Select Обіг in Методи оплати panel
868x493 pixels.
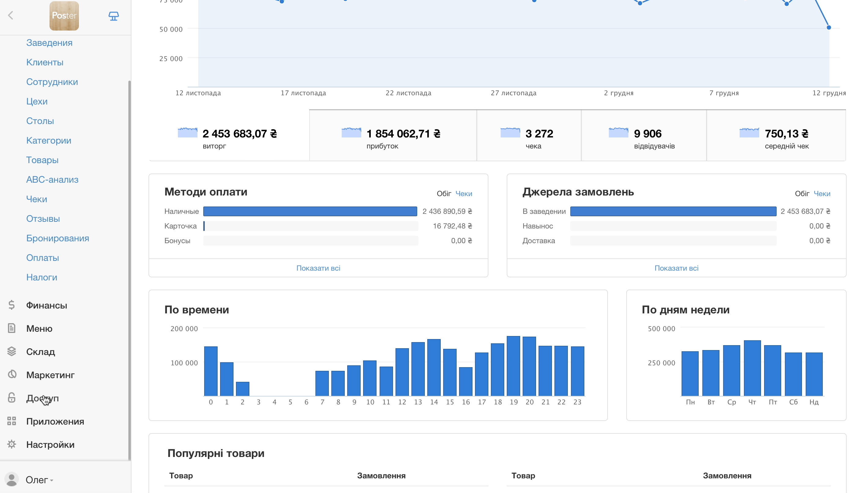(443, 194)
